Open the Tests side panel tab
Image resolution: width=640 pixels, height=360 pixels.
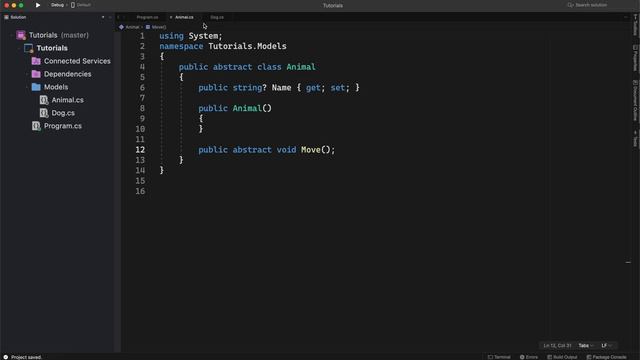(636, 139)
